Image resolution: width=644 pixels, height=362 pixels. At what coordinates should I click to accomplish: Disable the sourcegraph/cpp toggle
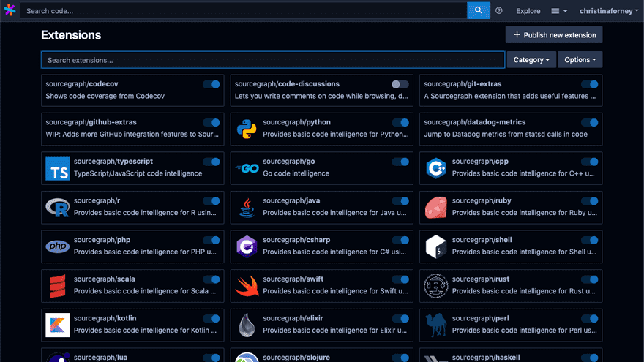coord(589,162)
